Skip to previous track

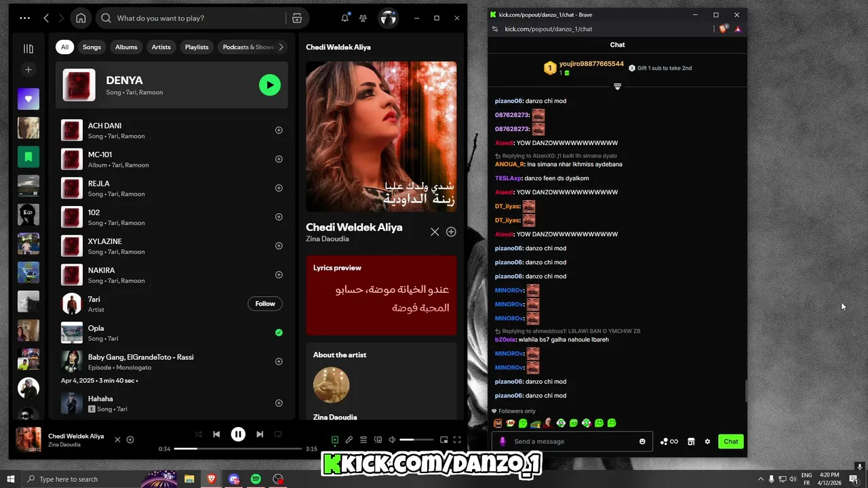[x=216, y=434]
